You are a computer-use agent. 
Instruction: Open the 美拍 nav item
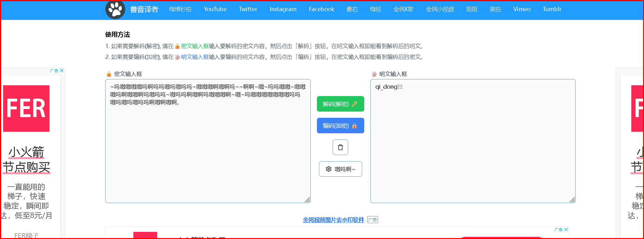click(495, 9)
